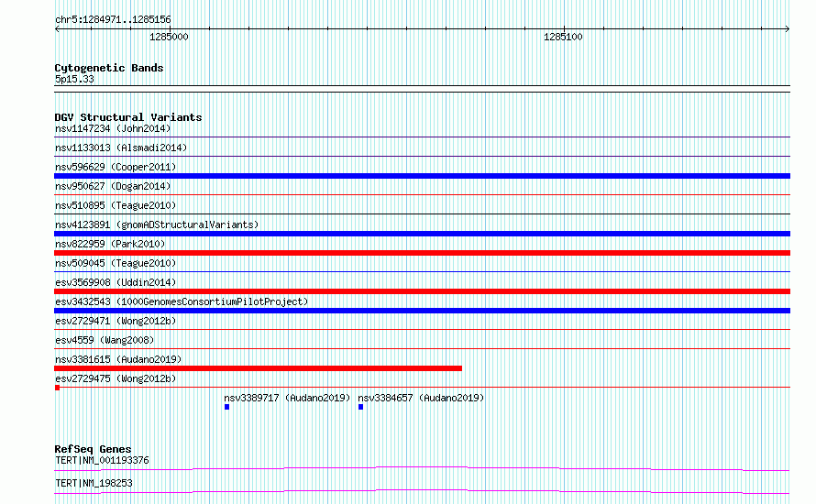Open nsv4123891 (gnomADStructuralVariants) label
Screen dimensions: 816x504
(x=157, y=225)
